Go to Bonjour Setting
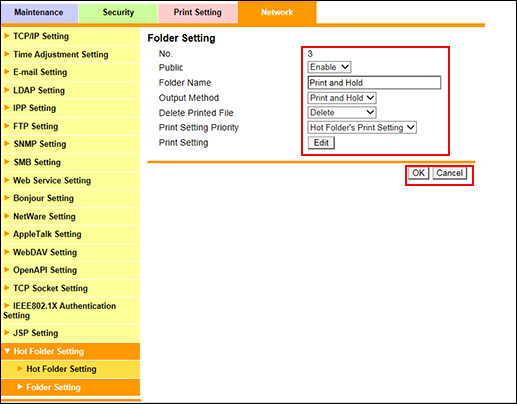The height and width of the screenshot is (404, 517). pos(70,198)
